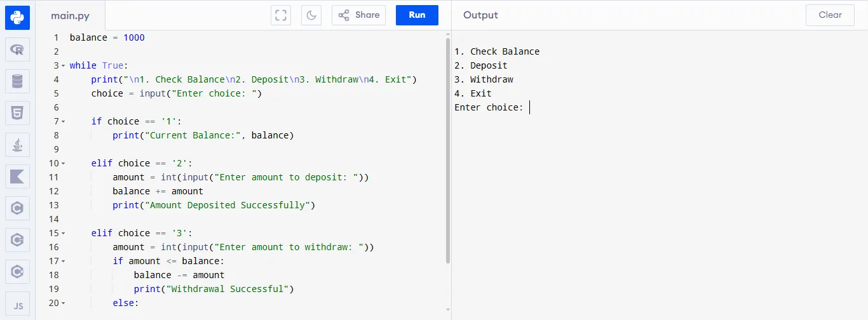The width and height of the screenshot is (868, 320).
Task: Clear the output panel
Action: 830,15
